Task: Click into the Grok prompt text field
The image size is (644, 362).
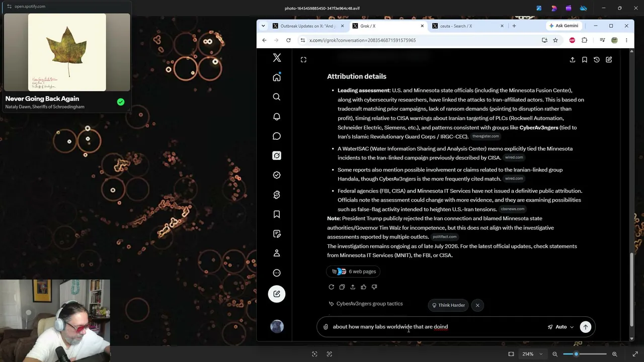Action: click(438, 327)
